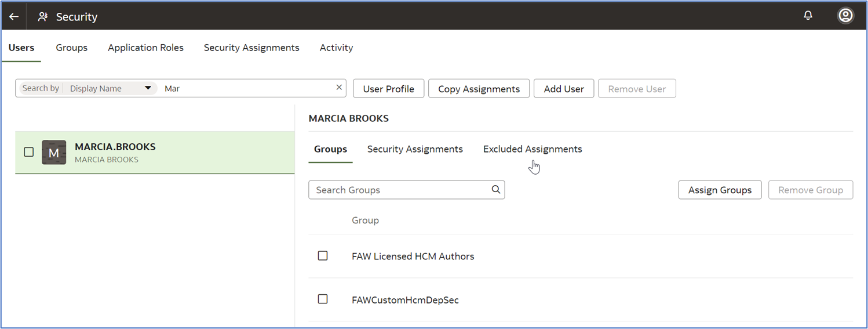The image size is (868, 329).
Task: Open the notifications bell
Action: click(808, 16)
